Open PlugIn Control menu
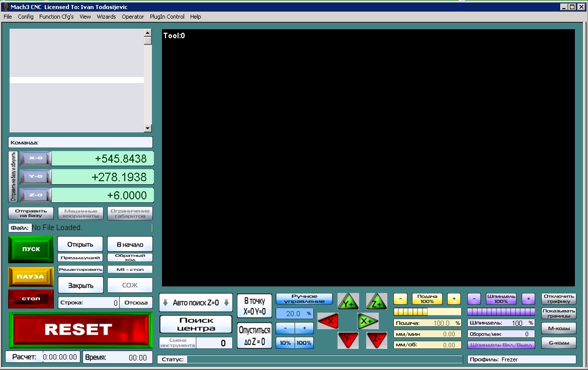The image size is (588, 370). tap(167, 17)
